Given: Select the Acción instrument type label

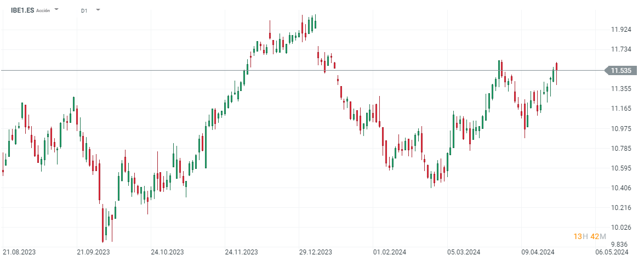Looking at the screenshot, I should click(x=44, y=10).
